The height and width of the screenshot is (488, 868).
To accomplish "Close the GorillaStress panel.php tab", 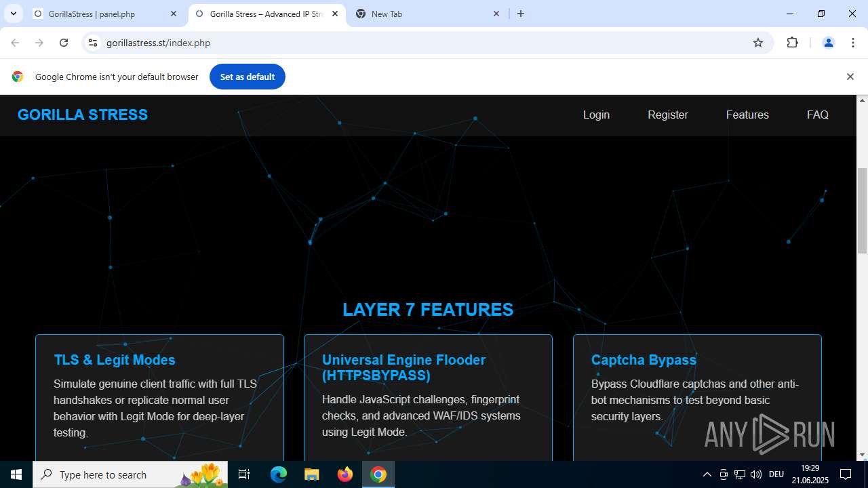I will pyautogui.click(x=174, y=14).
